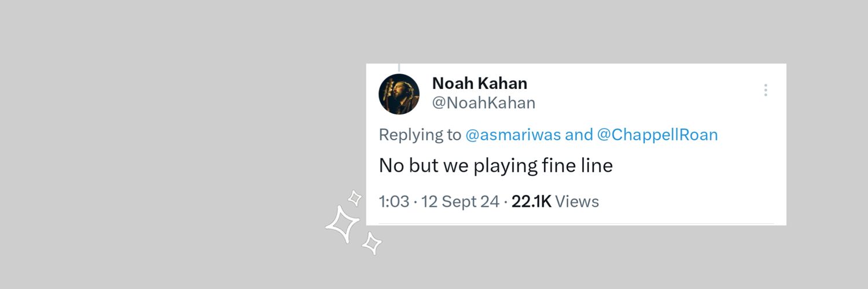Viewport: 868px width, 289px height.
Task: Click the 12 Sept 24 date
Action: coord(460,202)
